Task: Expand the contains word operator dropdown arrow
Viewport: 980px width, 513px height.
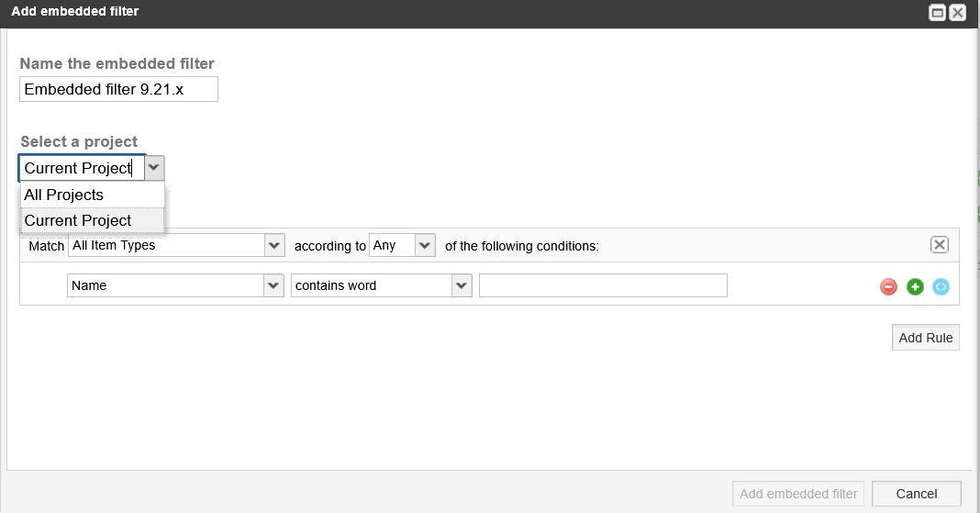Action: pos(462,285)
